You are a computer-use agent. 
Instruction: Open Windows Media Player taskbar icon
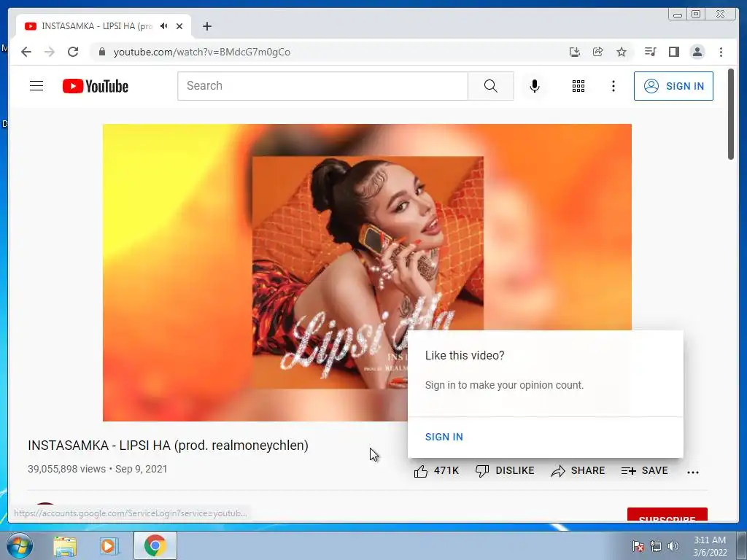(108, 545)
